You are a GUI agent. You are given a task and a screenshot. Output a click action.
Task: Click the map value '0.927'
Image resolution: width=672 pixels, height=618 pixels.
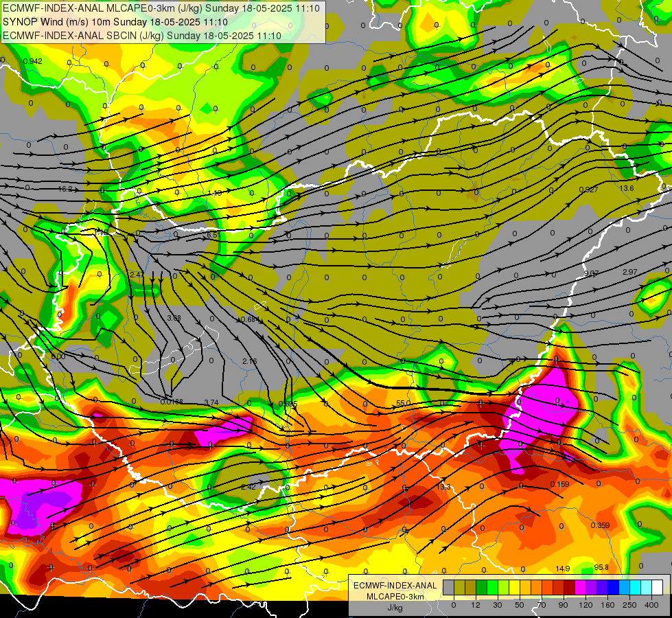[x=588, y=190]
